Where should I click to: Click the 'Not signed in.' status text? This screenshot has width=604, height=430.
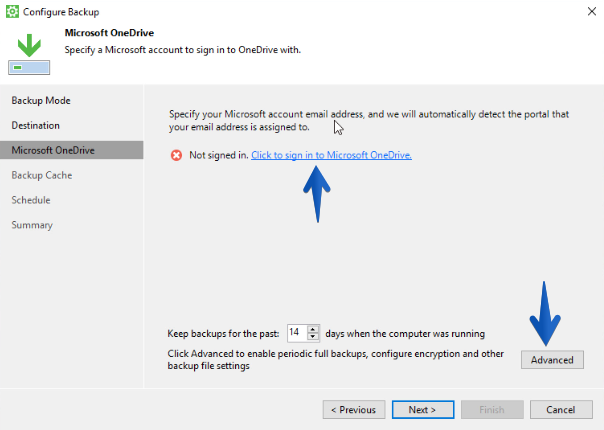tap(219, 155)
